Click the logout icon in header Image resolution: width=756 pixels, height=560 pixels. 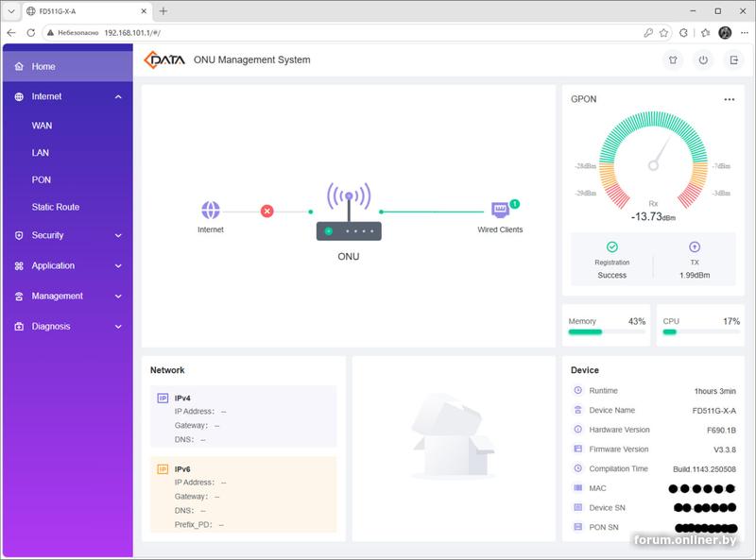coord(733,60)
